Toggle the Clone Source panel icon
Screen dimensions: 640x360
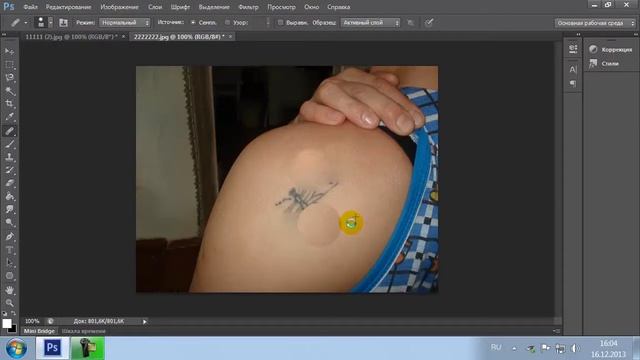[x=63, y=22]
